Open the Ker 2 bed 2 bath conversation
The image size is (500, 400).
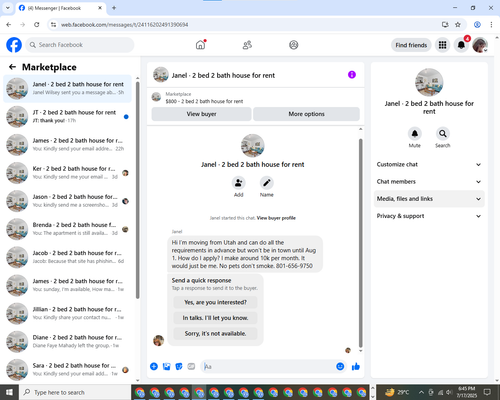tap(67, 173)
